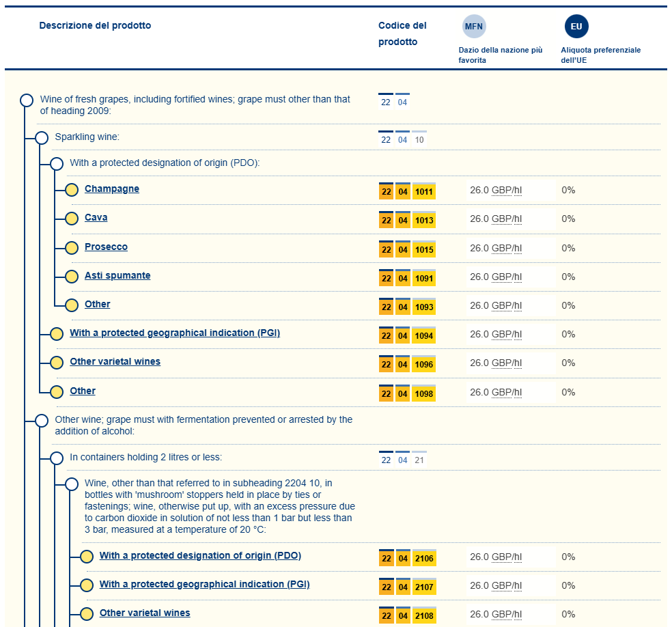Click the EU circle badge icon
Screen dimensions: 672x627
click(576, 27)
